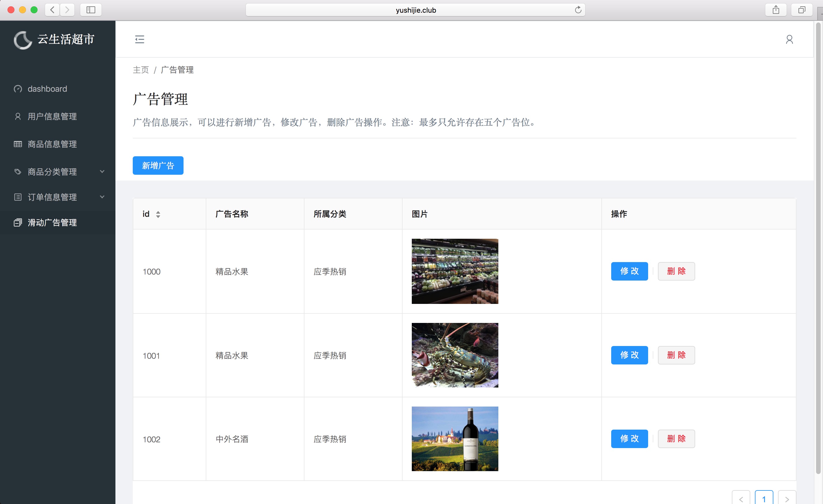Click 主页 breadcrumb link
Screen dimensions: 823x504
141,70
